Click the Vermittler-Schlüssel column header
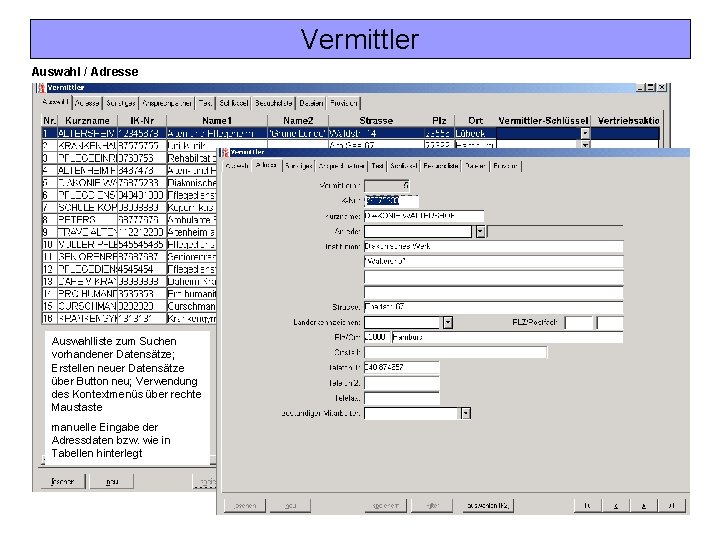Image resolution: width=720 pixels, height=540 pixels. [543, 120]
